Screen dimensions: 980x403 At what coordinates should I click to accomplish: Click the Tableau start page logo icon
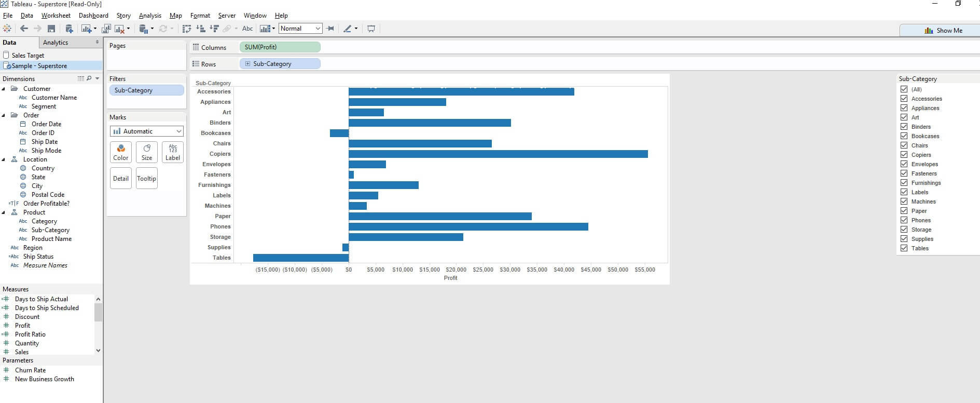click(7, 29)
